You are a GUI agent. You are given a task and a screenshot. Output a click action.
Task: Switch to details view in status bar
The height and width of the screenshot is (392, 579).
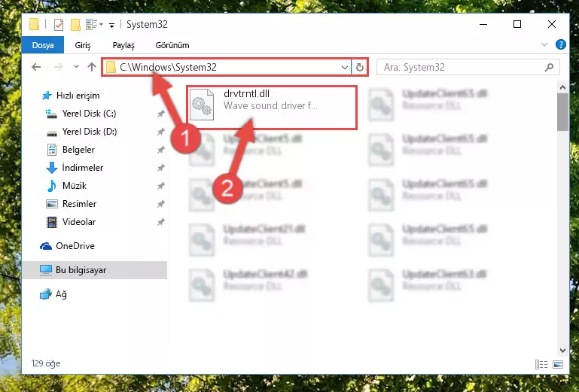point(541,365)
